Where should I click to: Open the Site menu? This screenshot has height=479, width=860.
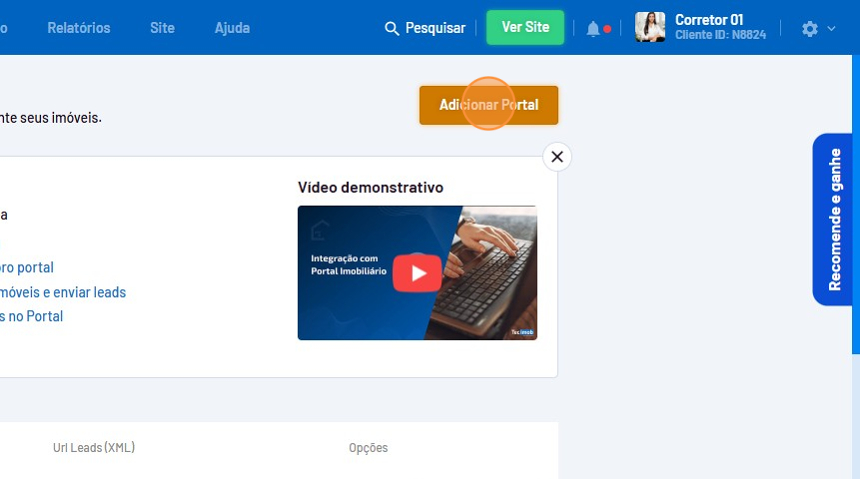coord(162,28)
